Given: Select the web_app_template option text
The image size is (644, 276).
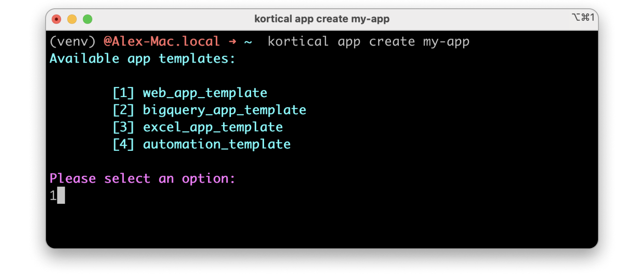Looking at the screenshot, I should pyautogui.click(x=205, y=92).
